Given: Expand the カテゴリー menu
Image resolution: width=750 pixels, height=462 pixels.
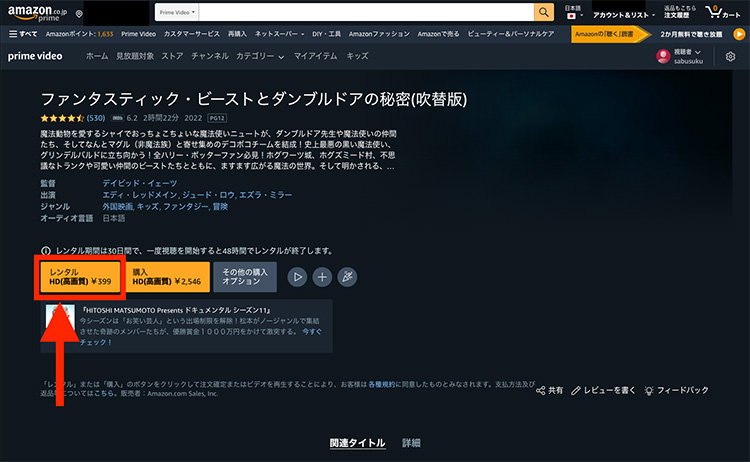Looking at the screenshot, I should (x=260, y=56).
